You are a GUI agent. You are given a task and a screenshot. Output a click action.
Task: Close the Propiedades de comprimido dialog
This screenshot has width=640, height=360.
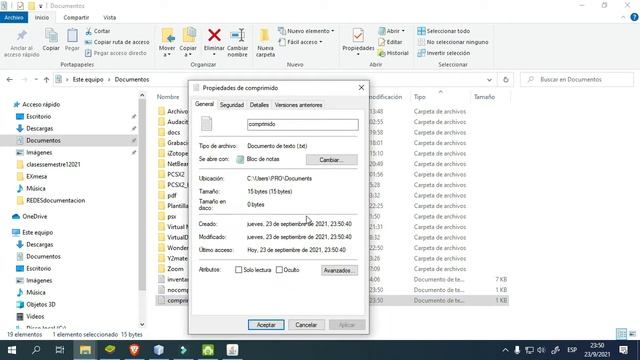pos(361,88)
